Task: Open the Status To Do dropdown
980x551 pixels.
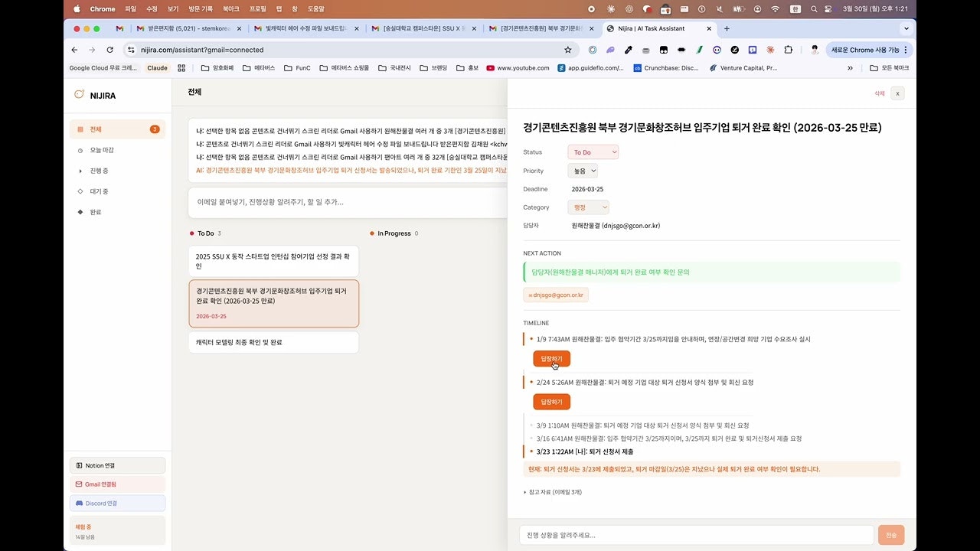Action: point(593,152)
